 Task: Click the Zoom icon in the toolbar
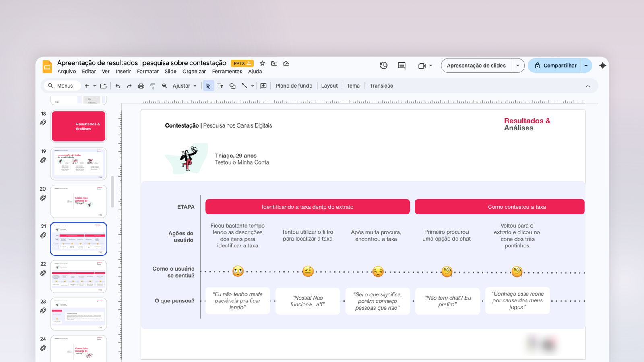coord(165,86)
